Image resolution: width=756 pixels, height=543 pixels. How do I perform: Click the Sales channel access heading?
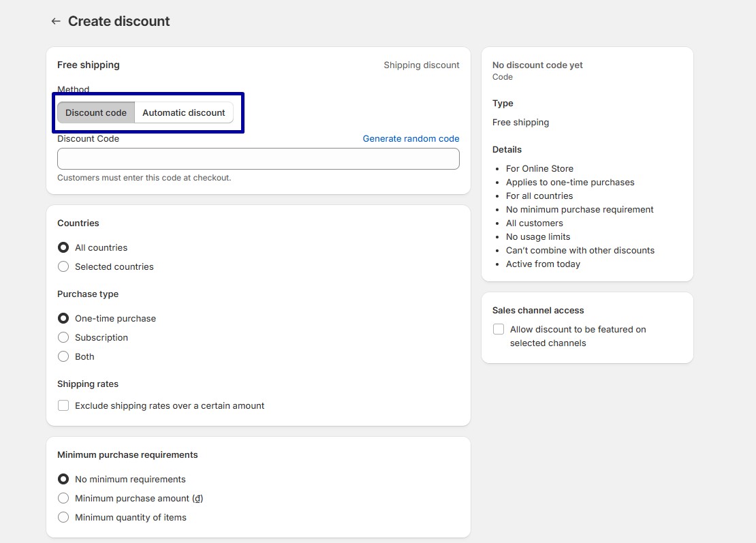(538, 311)
